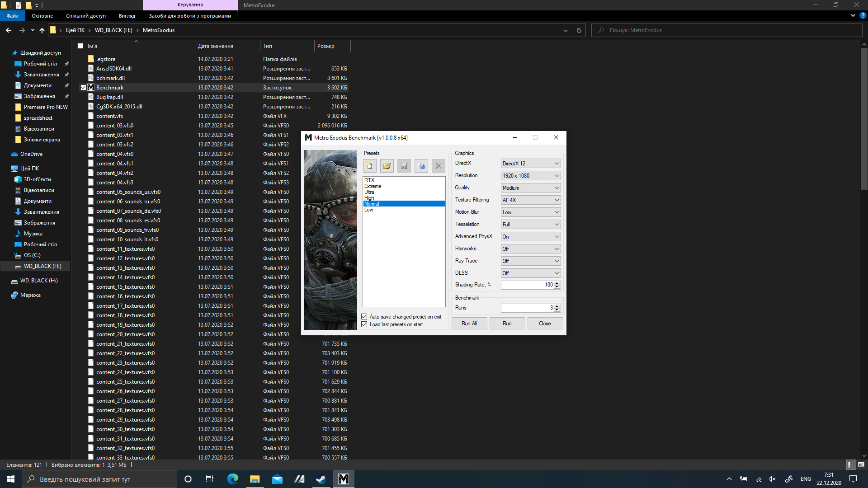Toggle select-all checkbox in file list header
868x488 pixels.
80,46
